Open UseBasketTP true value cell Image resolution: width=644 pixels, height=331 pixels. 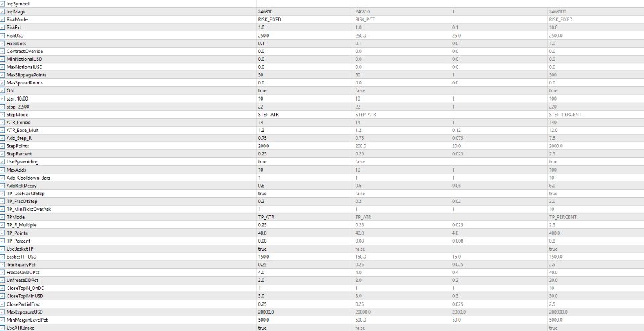[305, 249]
